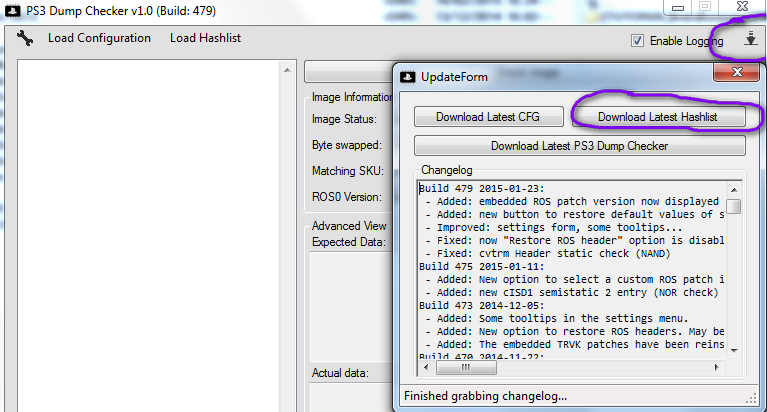Close the UpdateForm dialog
This screenshot has height=412, width=767.
tap(737, 72)
